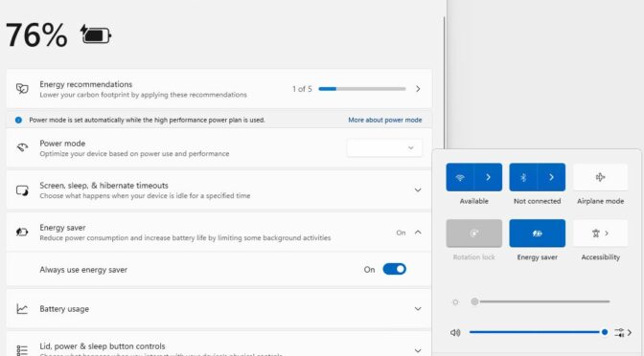The height and width of the screenshot is (356, 644).
Task: Click the Battery usage chart icon
Action: pyautogui.click(x=22, y=309)
